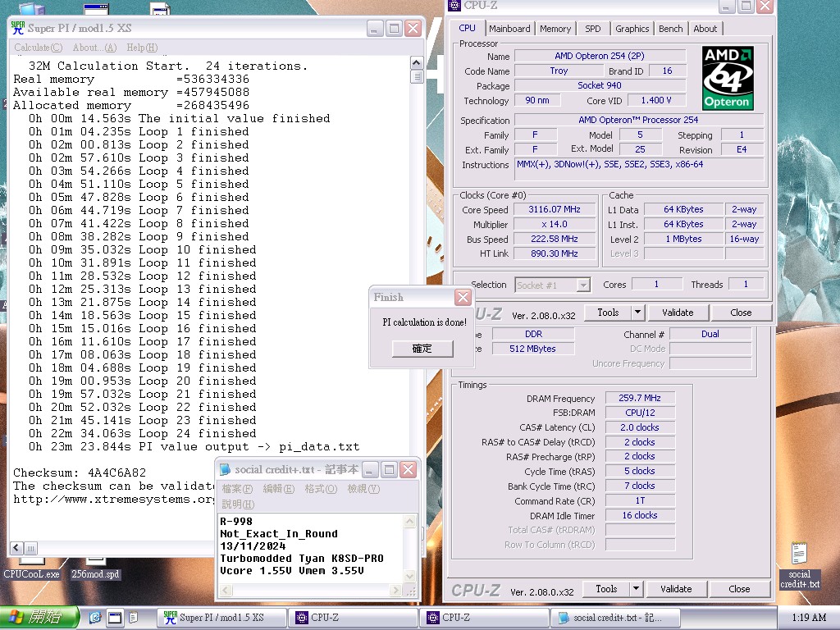This screenshot has width=840, height=630.
Task: Click the Super PI title bar icon
Action: pyautogui.click(x=18, y=28)
